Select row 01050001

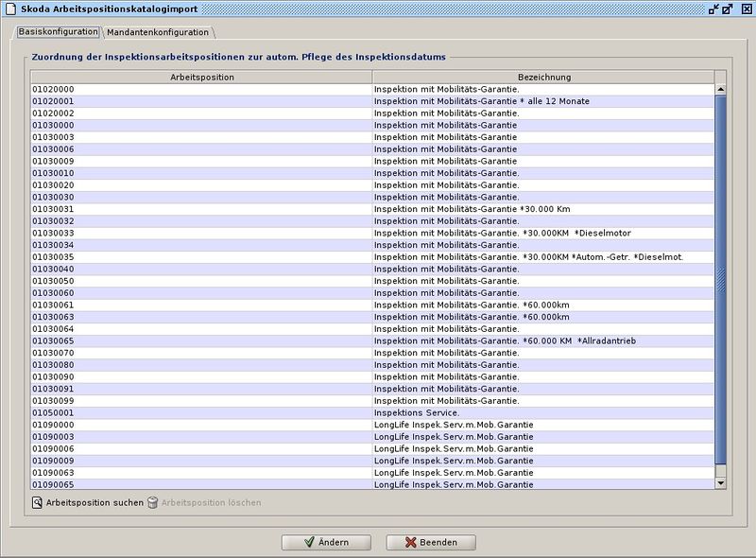tap(372, 412)
